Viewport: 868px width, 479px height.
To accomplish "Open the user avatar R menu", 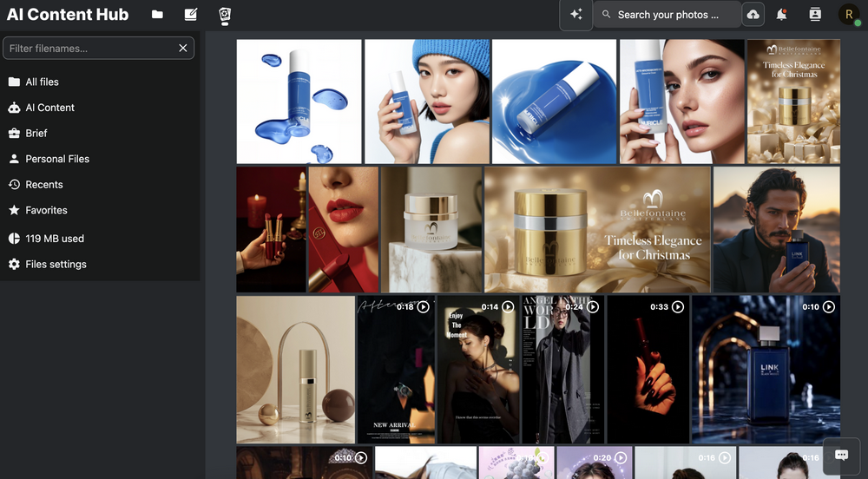I will 849,15.
